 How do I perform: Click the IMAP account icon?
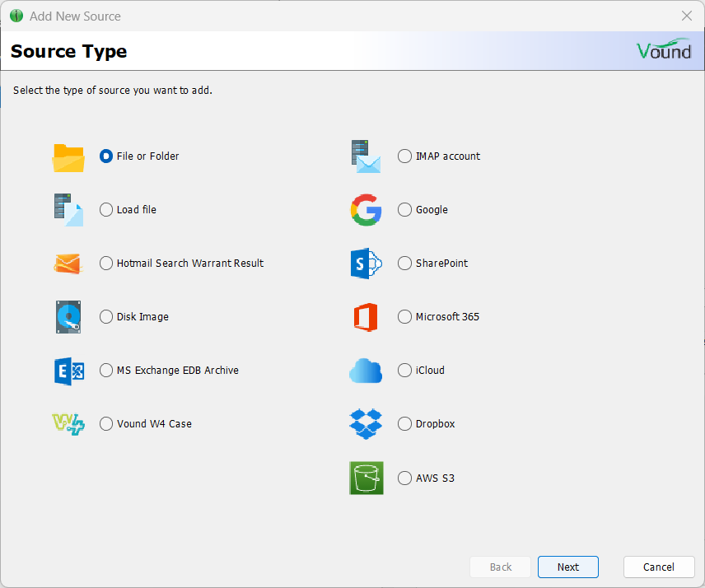click(366, 156)
